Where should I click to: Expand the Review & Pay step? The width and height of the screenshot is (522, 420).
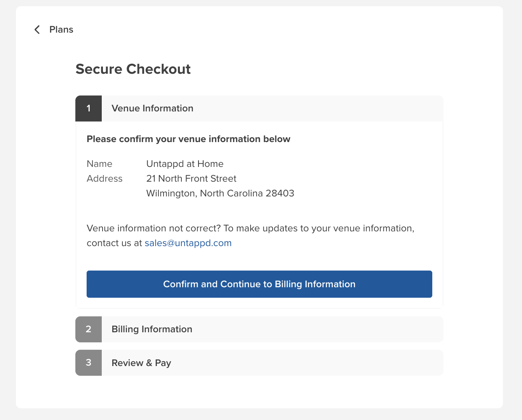259,363
